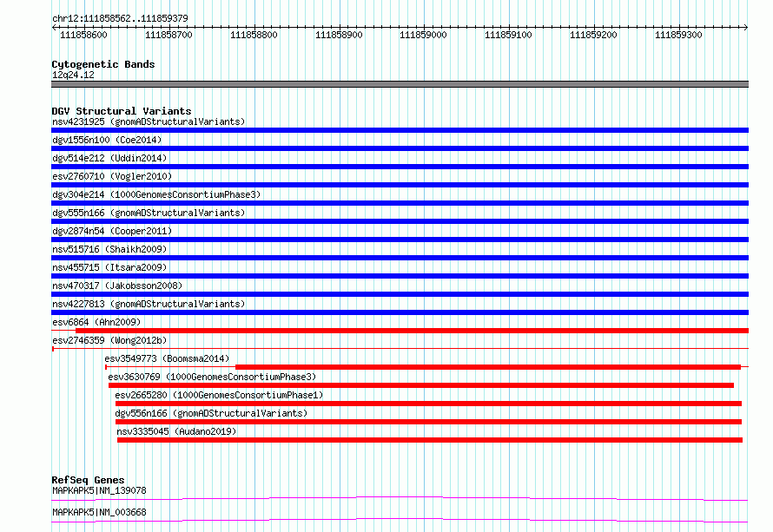Click the MAPKAPK5|NM_139078 gene label

pos(99,490)
